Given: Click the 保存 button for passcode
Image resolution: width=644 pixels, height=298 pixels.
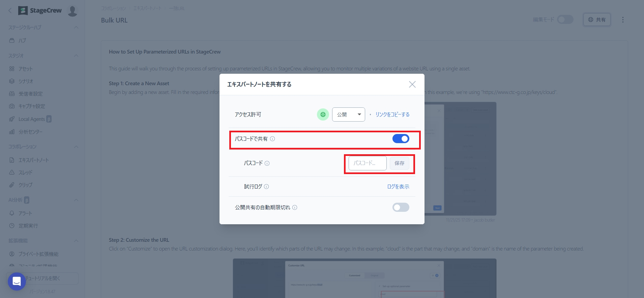Looking at the screenshot, I should [399, 163].
